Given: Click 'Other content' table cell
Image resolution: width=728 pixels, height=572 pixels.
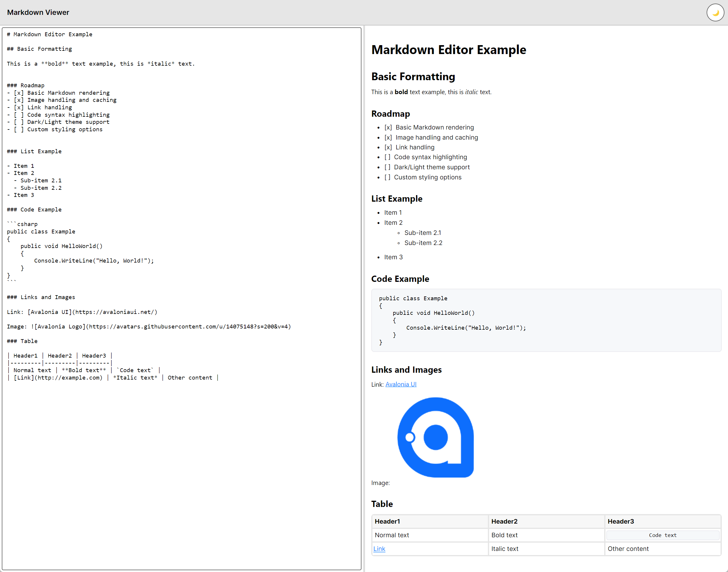Looking at the screenshot, I should (x=628, y=549).
